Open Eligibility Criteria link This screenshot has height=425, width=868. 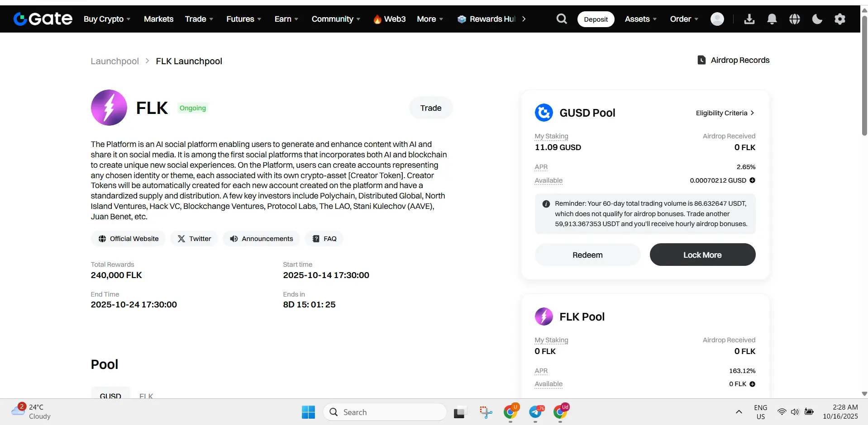pyautogui.click(x=725, y=113)
